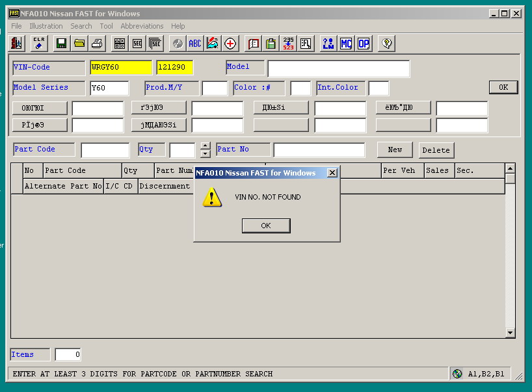The image size is (532, 392).
Task: Click the car illustration toolbar icon
Action: click(x=213, y=44)
